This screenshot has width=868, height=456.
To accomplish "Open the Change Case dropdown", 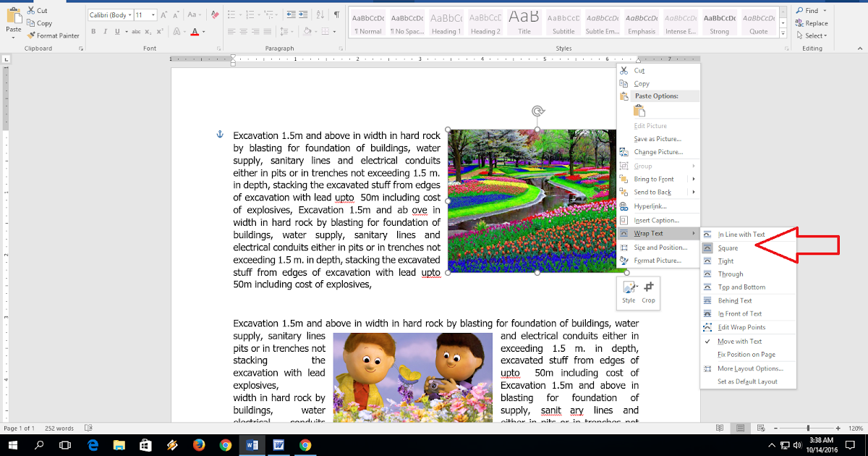I will [195, 14].
